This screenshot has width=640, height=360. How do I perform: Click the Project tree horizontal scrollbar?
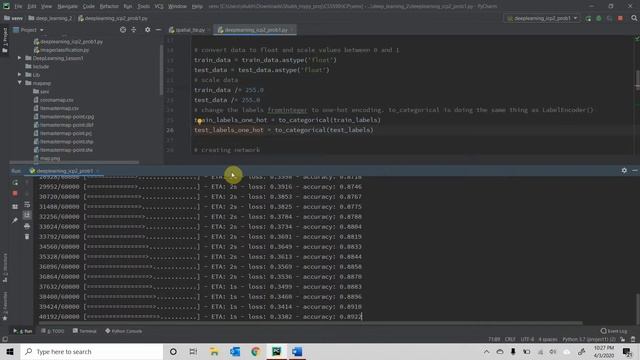pos(74,162)
